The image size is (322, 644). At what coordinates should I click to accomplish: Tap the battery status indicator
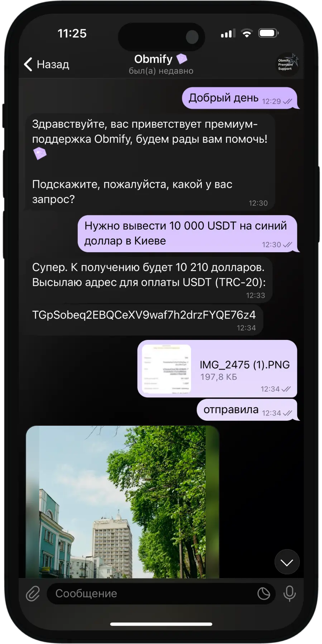pyautogui.click(x=268, y=33)
